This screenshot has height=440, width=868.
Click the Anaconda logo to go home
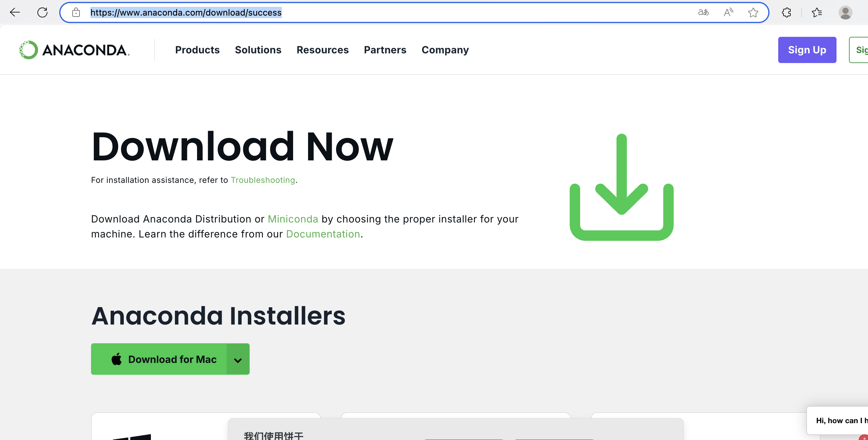pos(75,50)
